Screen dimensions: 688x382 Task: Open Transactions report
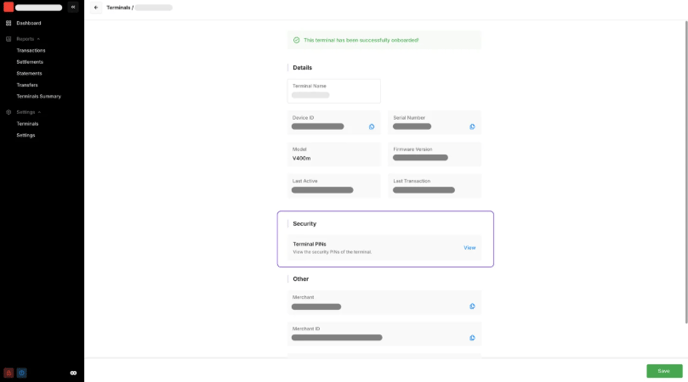pyautogui.click(x=31, y=50)
